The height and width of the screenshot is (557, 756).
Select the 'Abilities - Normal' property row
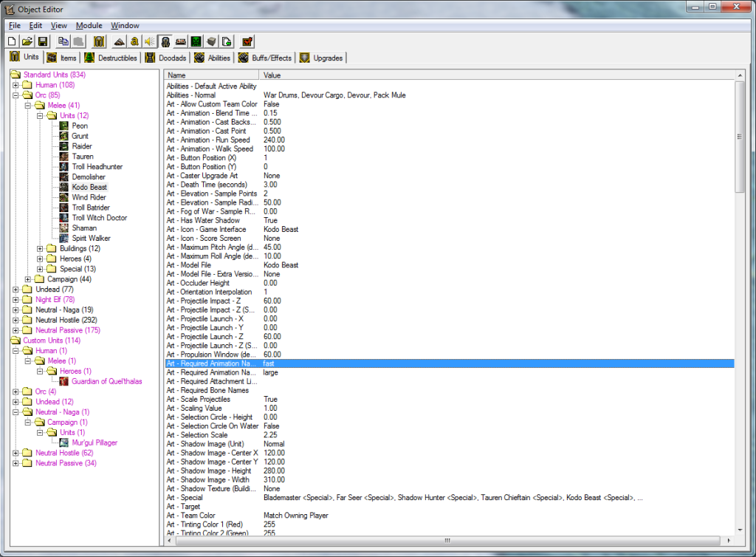tap(450, 95)
